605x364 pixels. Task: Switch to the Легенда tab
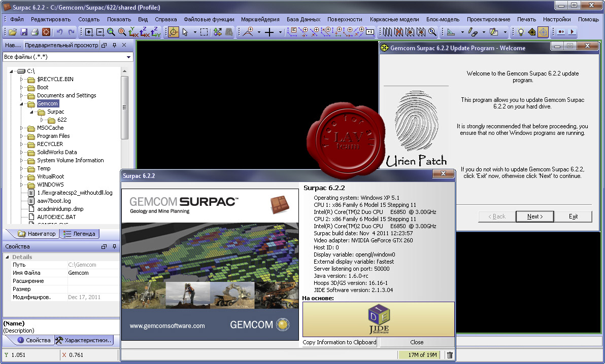coord(80,234)
